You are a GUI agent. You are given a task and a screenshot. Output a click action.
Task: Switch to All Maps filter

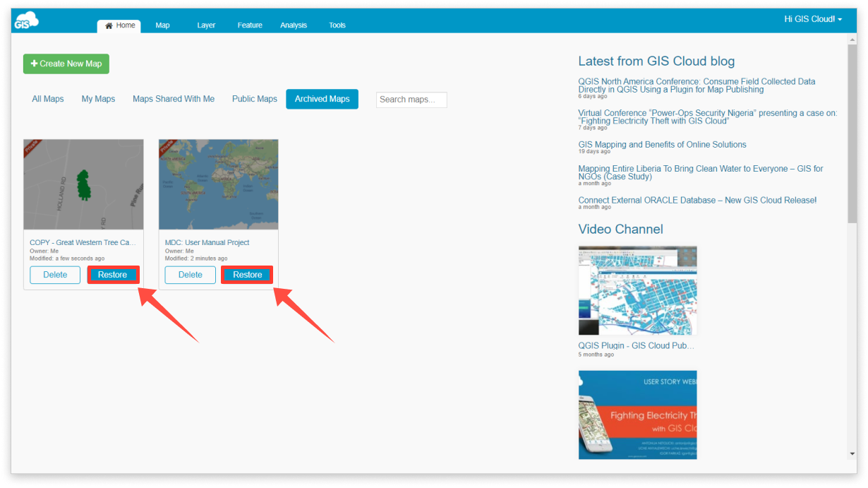(48, 99)
